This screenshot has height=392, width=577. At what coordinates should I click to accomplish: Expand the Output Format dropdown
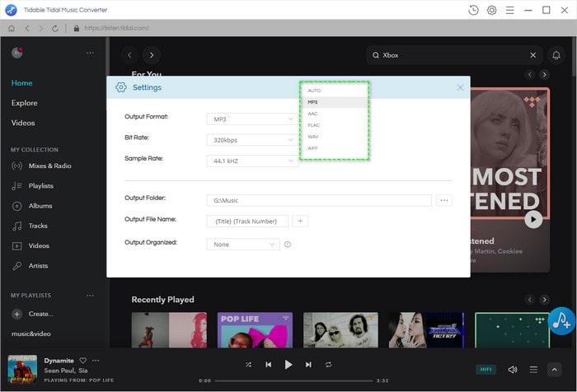click(x=252, y=119)
